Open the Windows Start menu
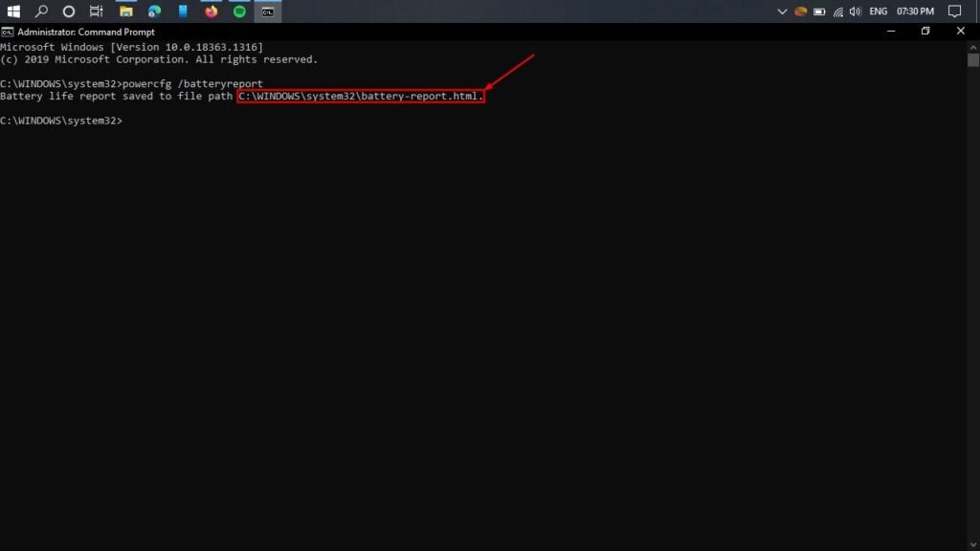Viewport: 980px width, 551px height. pos(13,11)
